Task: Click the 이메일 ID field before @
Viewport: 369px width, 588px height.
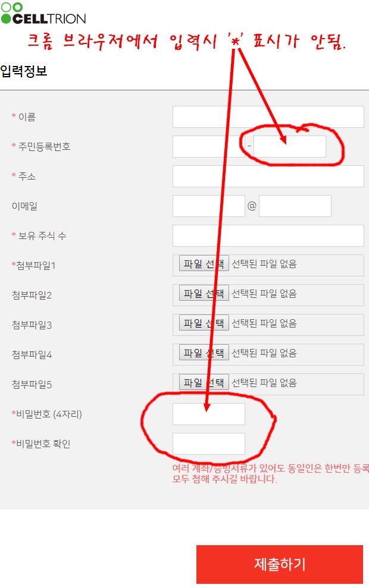Action: (209, 206)
